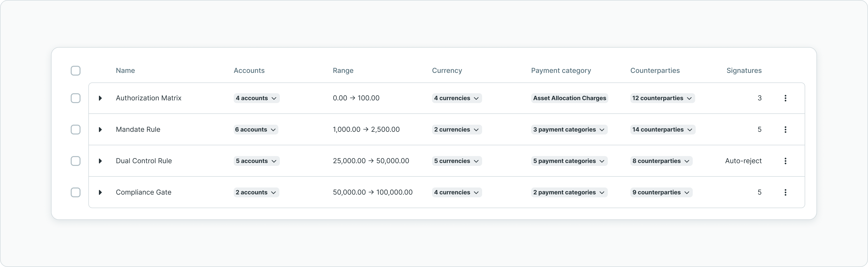Open the 2 currencies dropdown
868x267 pixels.
point(457,130)
